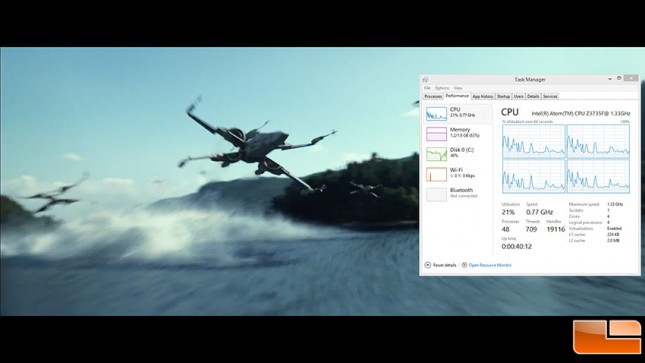Open the File menu

[427, 88]
